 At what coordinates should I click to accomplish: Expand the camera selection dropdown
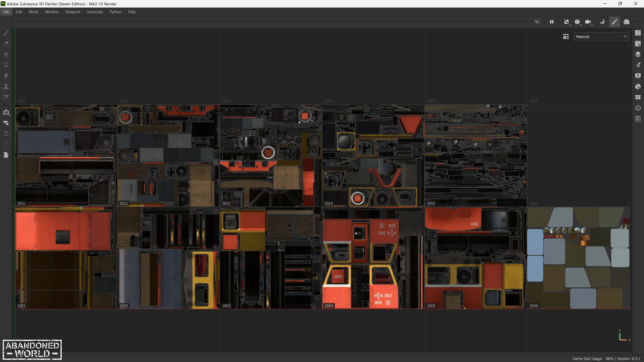(x=588, y=22)
